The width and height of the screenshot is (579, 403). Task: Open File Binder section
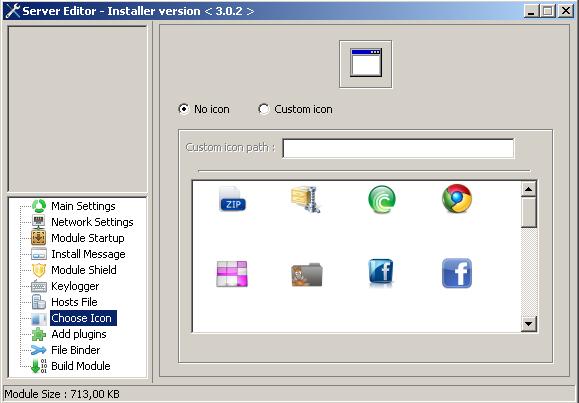pyautogui.click(x=76, y=350)
